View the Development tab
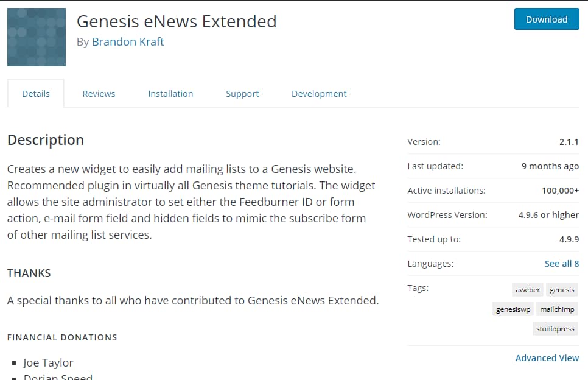 click(318, 93)
